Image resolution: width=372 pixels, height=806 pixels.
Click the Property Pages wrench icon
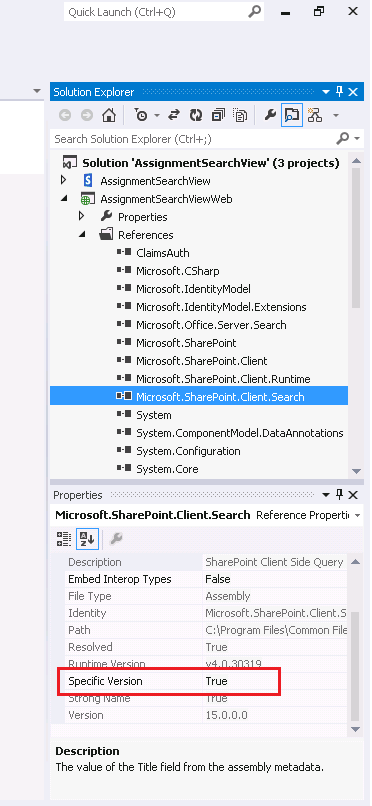(116, 539)
